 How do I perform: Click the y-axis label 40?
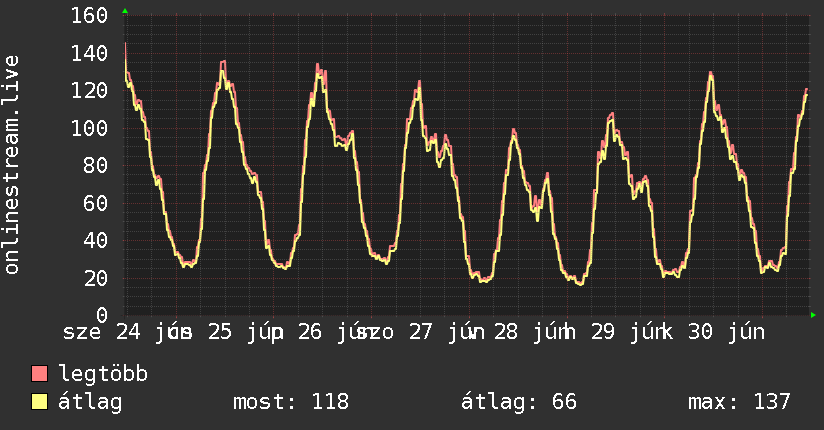point(96,240)
